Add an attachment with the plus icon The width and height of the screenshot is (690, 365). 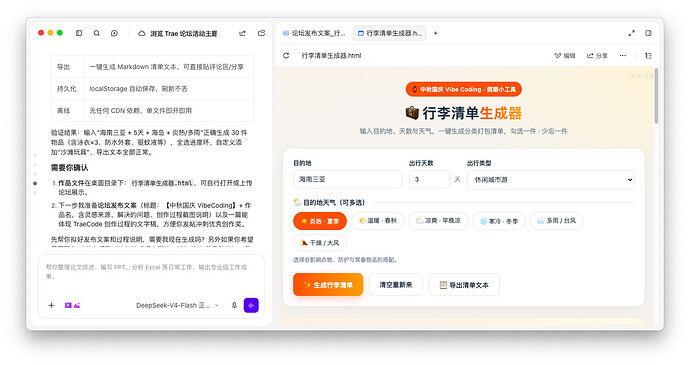[x=51, y=305]
